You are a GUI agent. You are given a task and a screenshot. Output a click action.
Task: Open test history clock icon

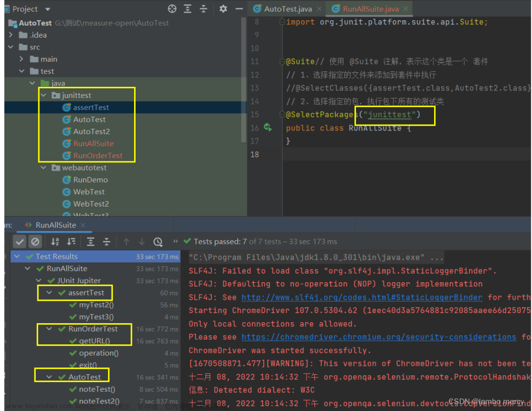point(158,242)
